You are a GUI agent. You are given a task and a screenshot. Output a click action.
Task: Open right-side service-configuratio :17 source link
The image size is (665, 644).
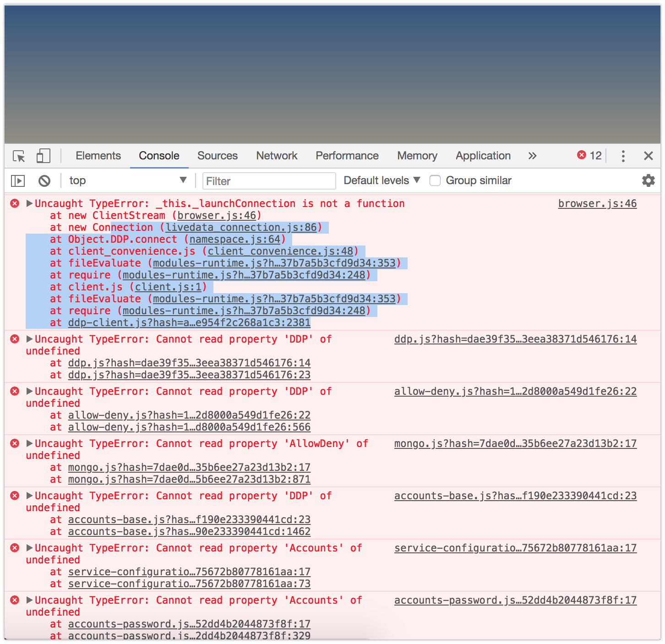click(515, 548)
